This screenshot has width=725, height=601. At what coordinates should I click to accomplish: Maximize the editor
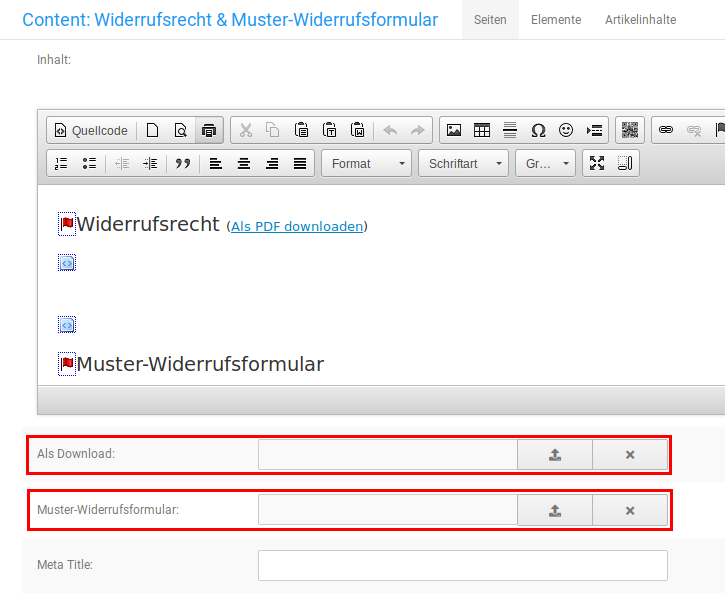click(x=597, y=164)
